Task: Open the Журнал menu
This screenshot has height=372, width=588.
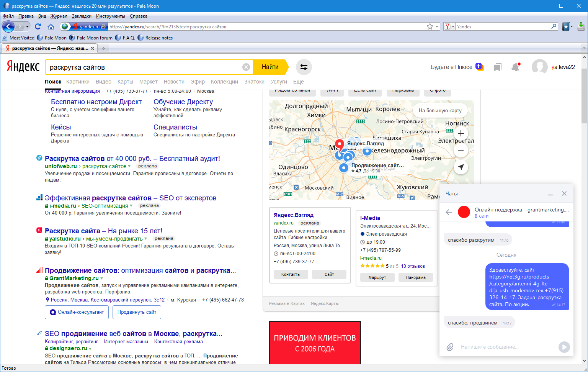Action: tap(59, 16)
